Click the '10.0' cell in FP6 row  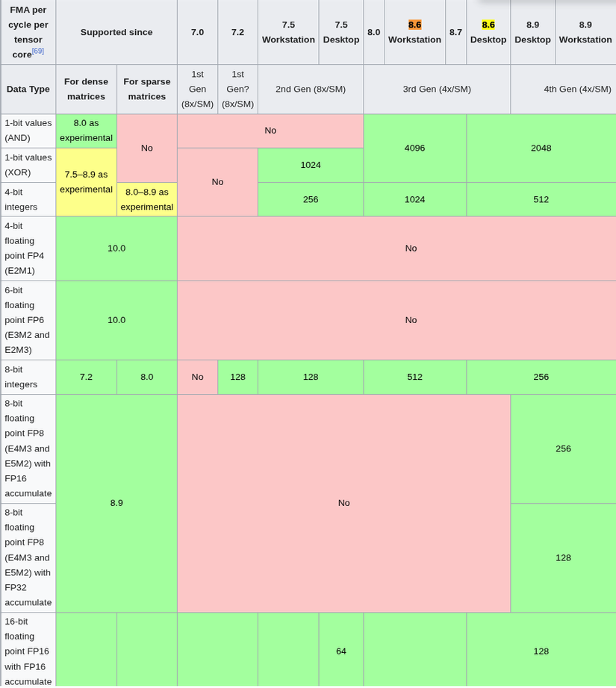coord(116,320)
